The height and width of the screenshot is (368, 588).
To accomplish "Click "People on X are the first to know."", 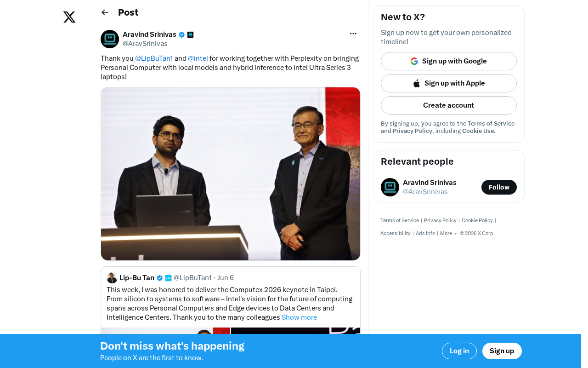I will point(152,358).
